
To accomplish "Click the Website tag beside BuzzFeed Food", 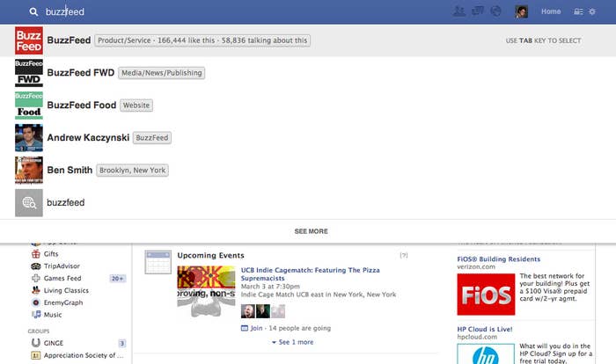I will tap(136, 106).
